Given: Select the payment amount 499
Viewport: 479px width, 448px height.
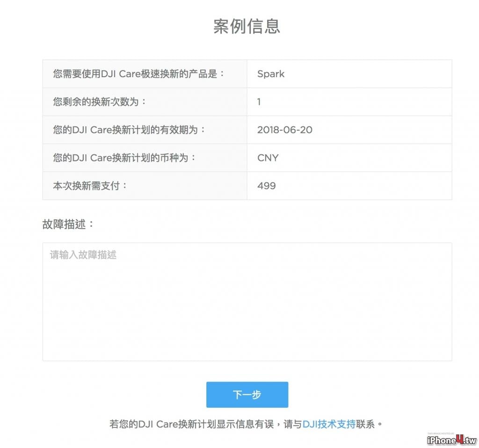Looking at the screenshot, I should (x=266, y=186).
